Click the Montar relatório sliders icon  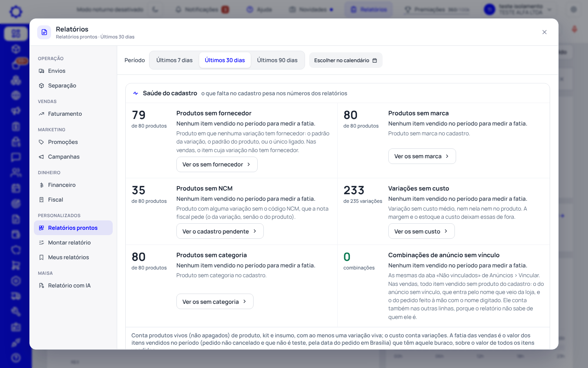pyautogui.click(x=41, y=242)
